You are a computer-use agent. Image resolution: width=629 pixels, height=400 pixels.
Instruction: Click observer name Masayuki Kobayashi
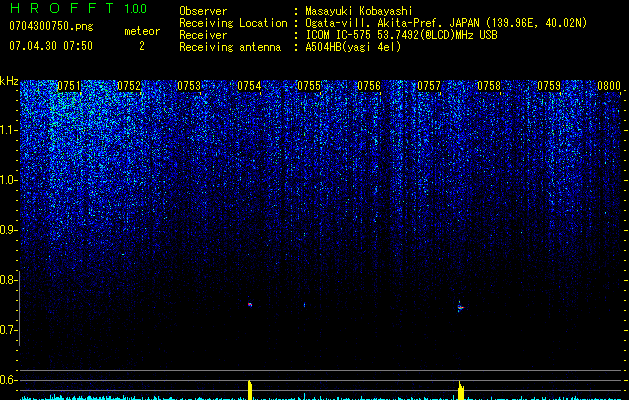tap(359, 11)
